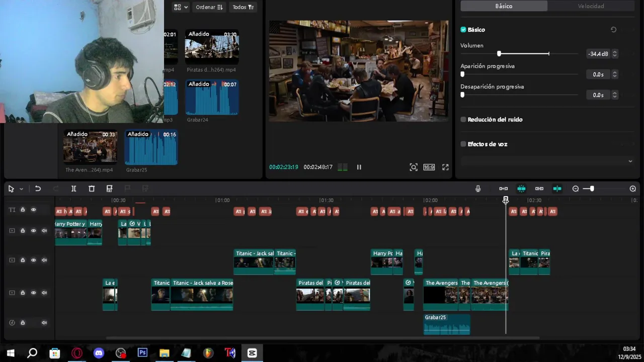Enable Efectos de voz

463,144
